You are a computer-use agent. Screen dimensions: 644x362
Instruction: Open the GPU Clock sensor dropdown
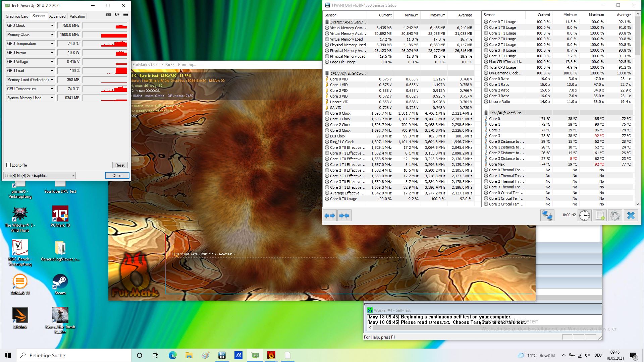(52, 25)
